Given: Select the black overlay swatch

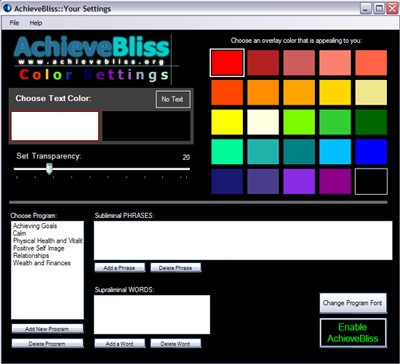Looking at the screenshot, I should [x=371, y=181].
